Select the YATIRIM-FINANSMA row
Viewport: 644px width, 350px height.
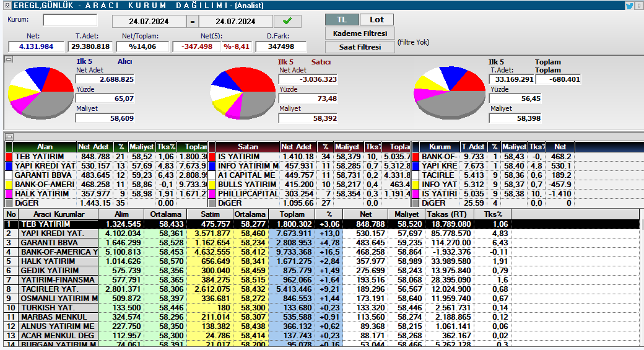[321, 280]
